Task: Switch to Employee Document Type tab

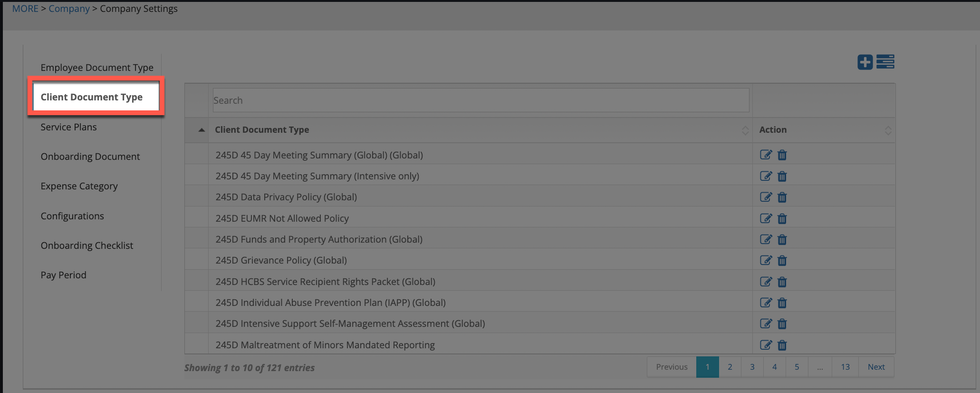Action: click(x=97, y=68)
